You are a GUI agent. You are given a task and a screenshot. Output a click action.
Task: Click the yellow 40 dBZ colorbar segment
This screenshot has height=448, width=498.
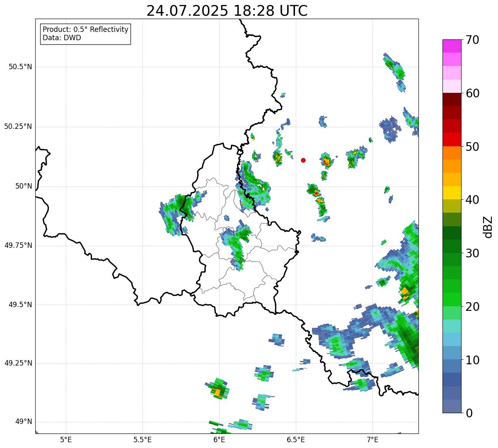[x=452, y=193]
